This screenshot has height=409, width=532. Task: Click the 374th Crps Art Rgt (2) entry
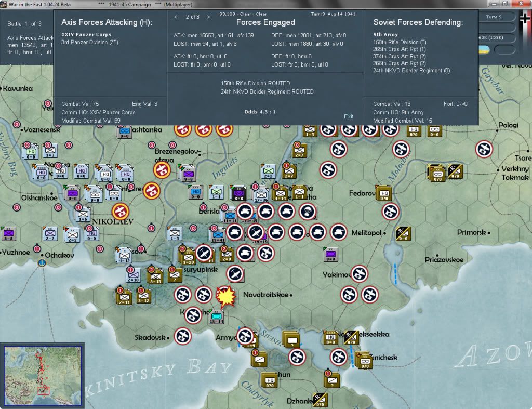point(400,56)
